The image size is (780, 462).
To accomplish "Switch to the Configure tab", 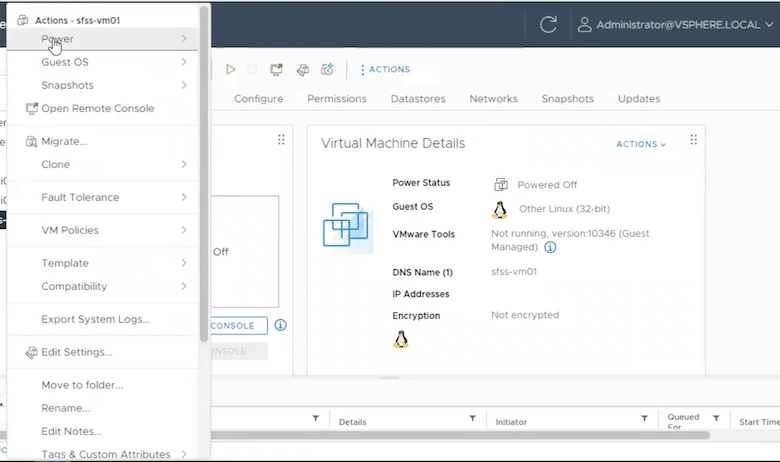I will (x=259, y=99).
